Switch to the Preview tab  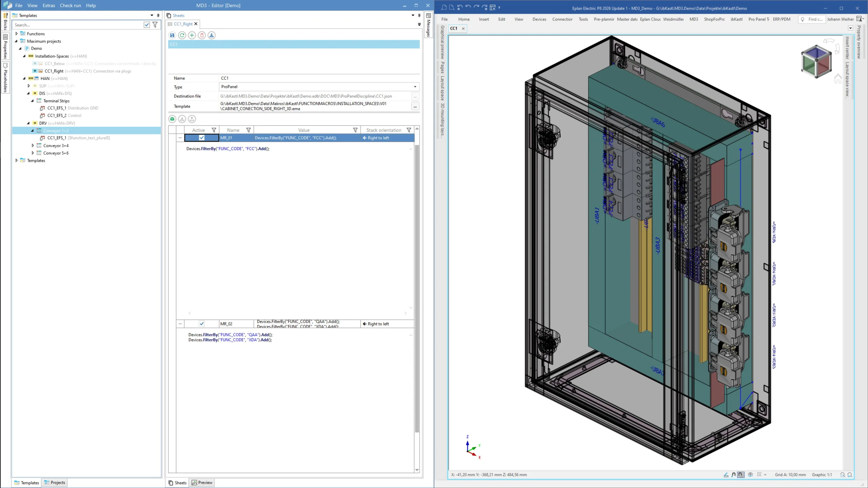[202, 483]
